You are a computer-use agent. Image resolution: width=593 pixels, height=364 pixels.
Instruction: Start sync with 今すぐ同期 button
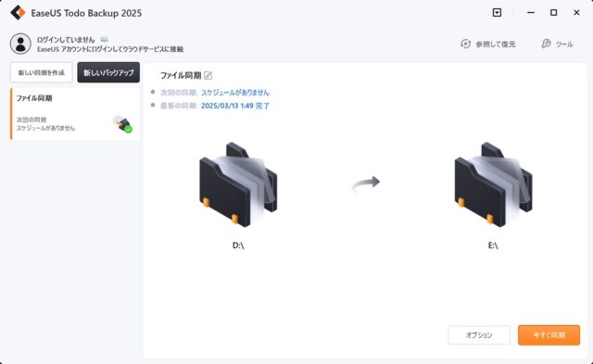(549, 335)
